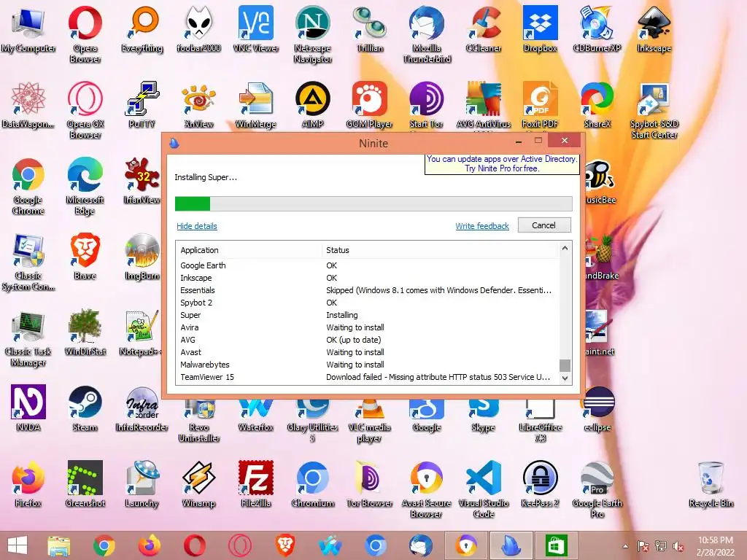
Task: Select Mozilla Thunderbird desktop icon
Action: pos(426,34)
